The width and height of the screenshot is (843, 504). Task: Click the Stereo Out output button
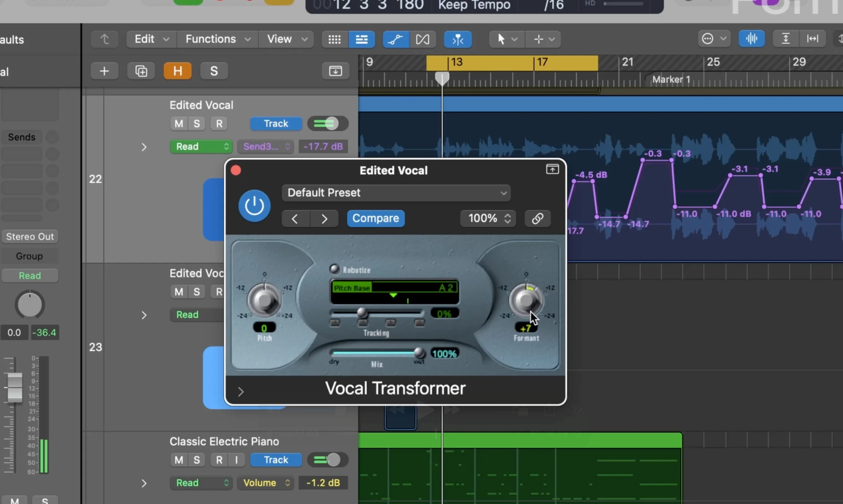(x=30, y=236)
